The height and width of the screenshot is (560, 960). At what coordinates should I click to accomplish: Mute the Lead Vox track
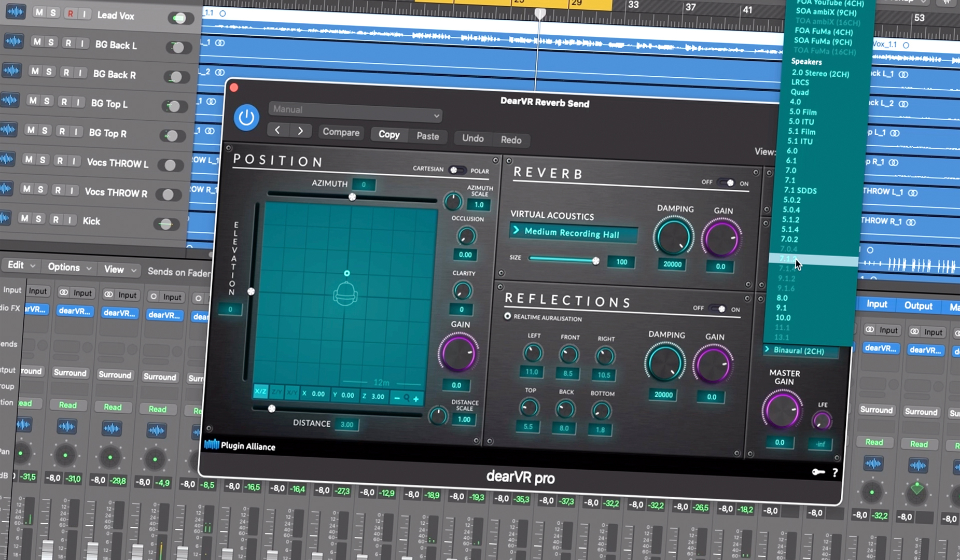tap(39, 12)
